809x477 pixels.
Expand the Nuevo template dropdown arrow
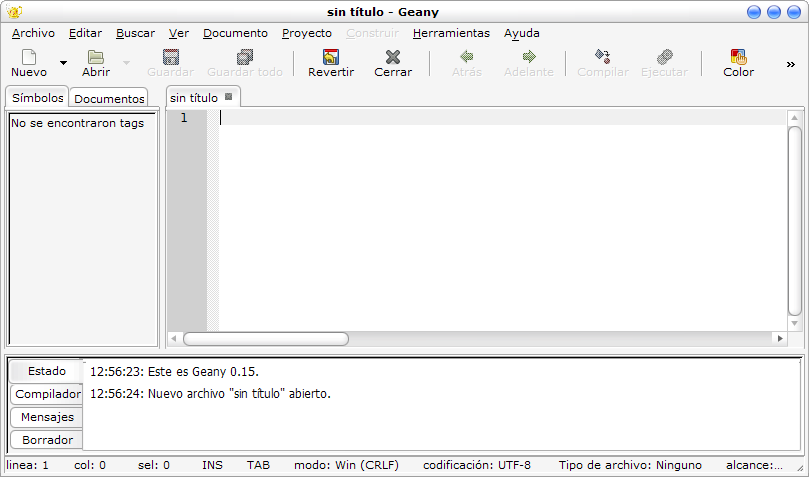coord(64,63)
